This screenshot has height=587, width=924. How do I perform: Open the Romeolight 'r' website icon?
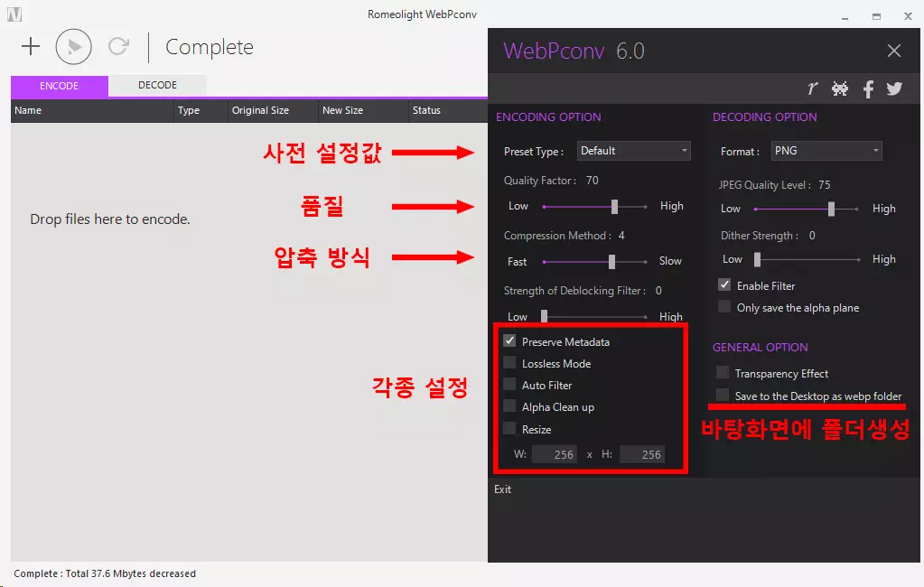813,89
